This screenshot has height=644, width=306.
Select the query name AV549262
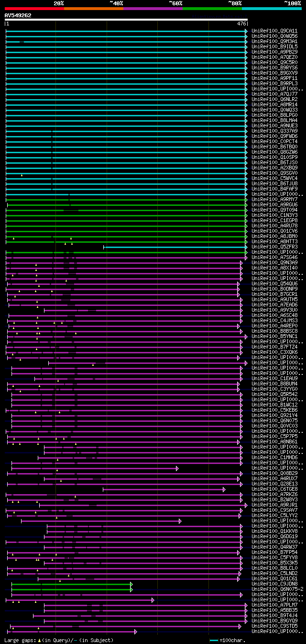[18, 15]
